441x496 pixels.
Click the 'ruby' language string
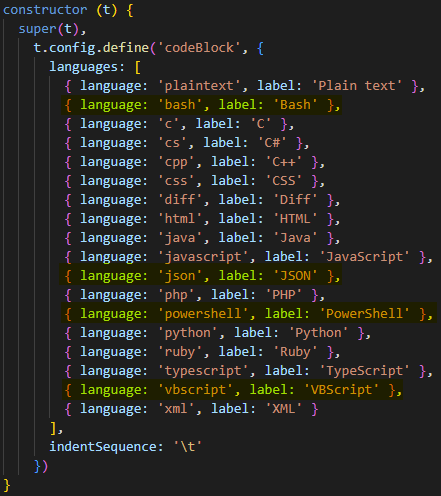180,352
